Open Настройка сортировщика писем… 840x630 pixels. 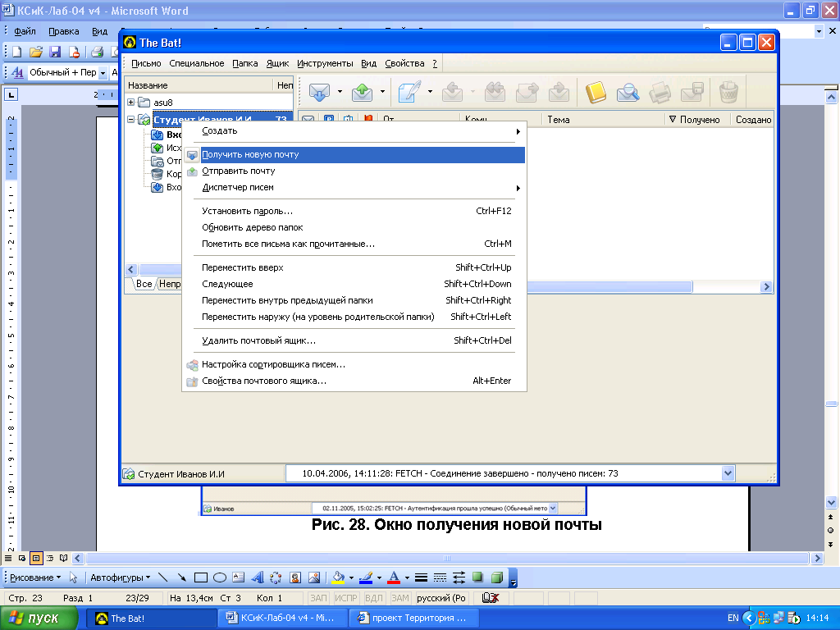(x=354, y=365)
